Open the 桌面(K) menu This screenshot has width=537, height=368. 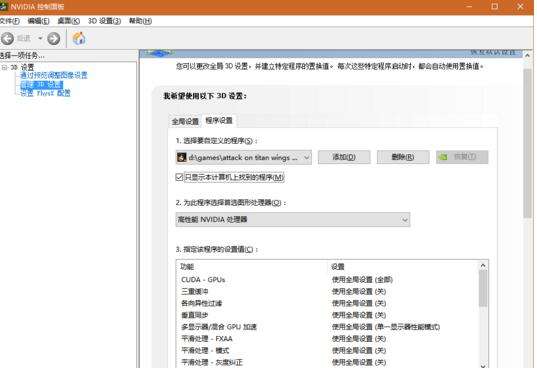(x=68, y=21)
